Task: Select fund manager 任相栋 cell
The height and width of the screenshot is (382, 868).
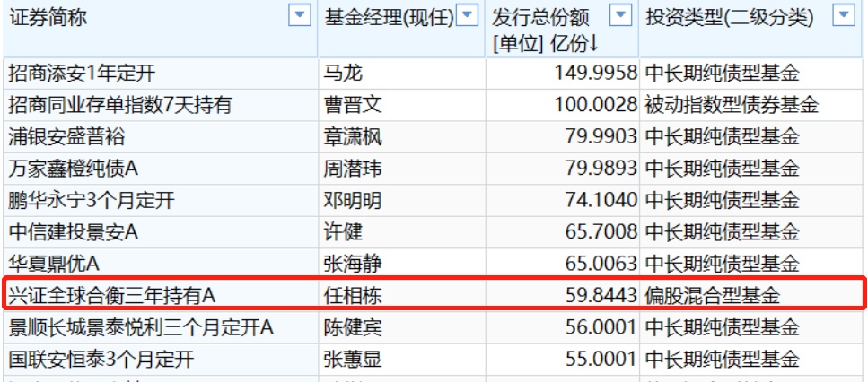Action: coord(353,294)
